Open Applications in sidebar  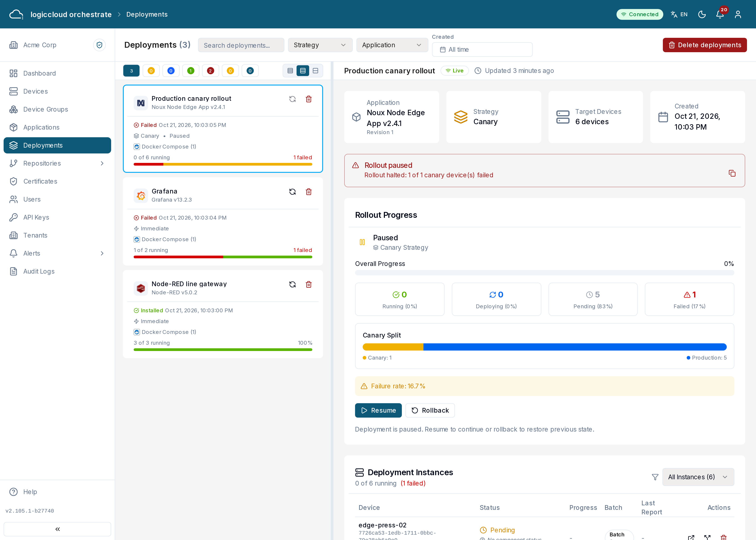(x=57, y=127)
